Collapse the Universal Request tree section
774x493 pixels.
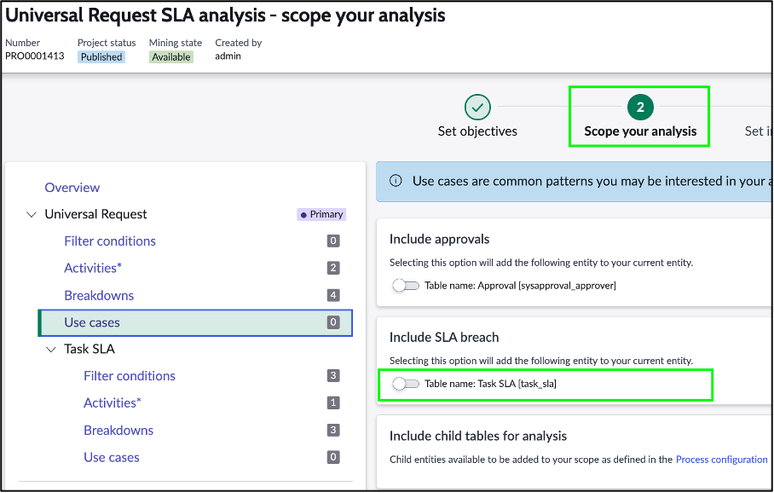coord(31,215)
